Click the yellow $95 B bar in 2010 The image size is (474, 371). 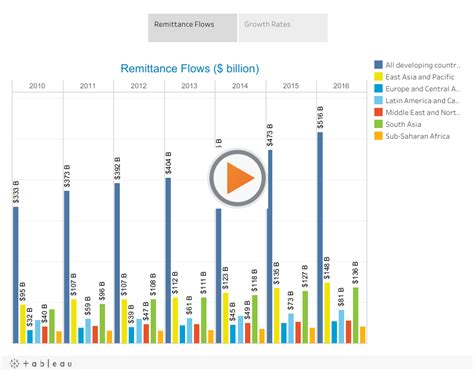(23, 324)
